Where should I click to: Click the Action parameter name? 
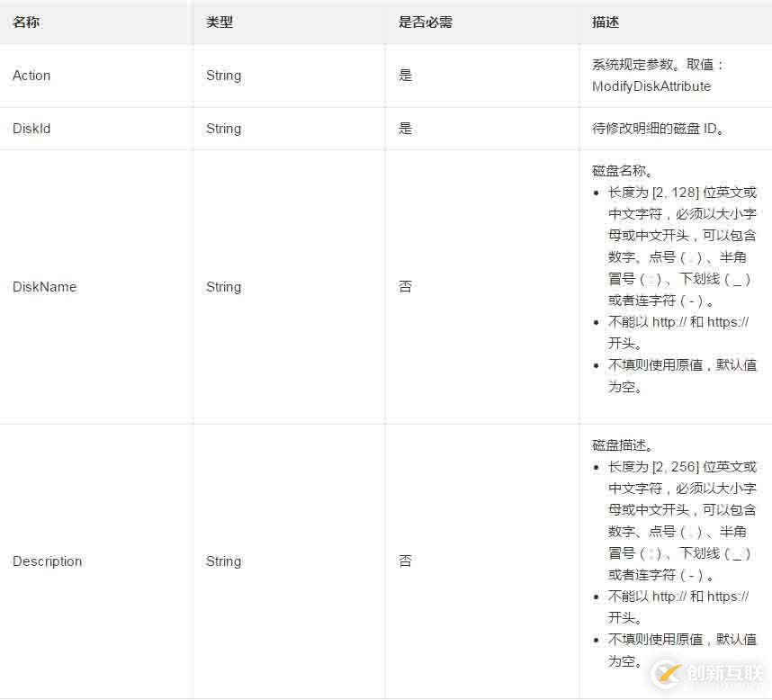pos(31,76)
